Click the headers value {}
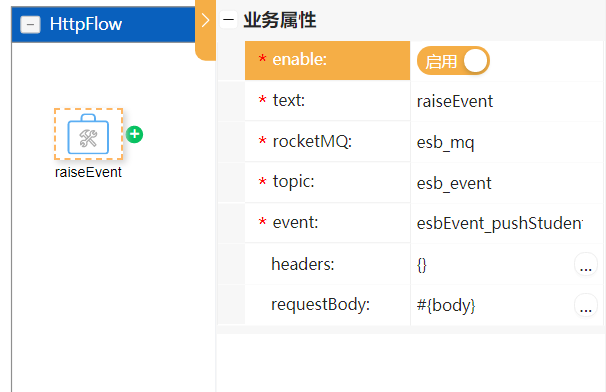This screenshot has width=606, height=392. coord(422,265)
